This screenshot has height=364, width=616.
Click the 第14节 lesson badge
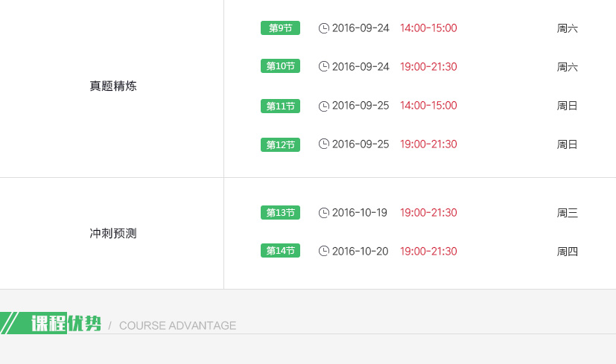[280, 252]
